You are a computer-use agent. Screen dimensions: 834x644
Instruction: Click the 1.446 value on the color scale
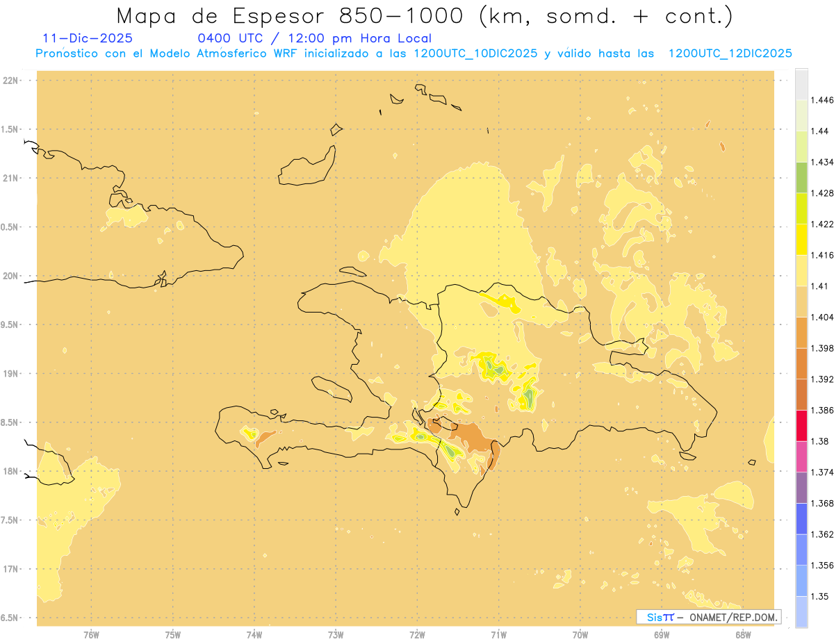pos(822,100)
